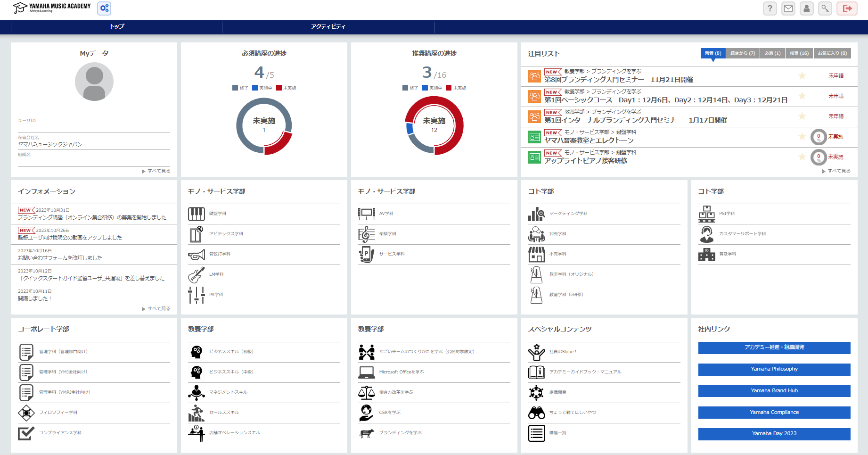
Task: Click the 0% progress ring for ヤマハ音楽教室とエレクトーン
Action: coord(819,137)
